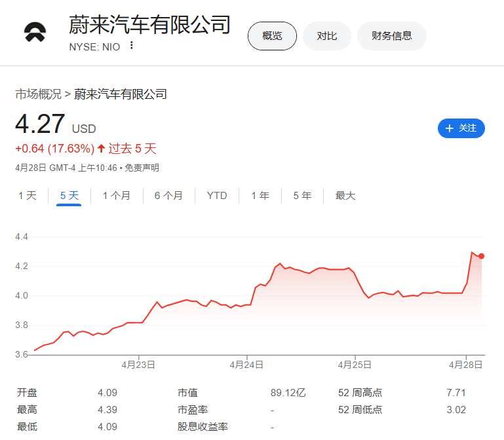
Task: Click the 4月24日 date label on the axis
Action: 246,365
